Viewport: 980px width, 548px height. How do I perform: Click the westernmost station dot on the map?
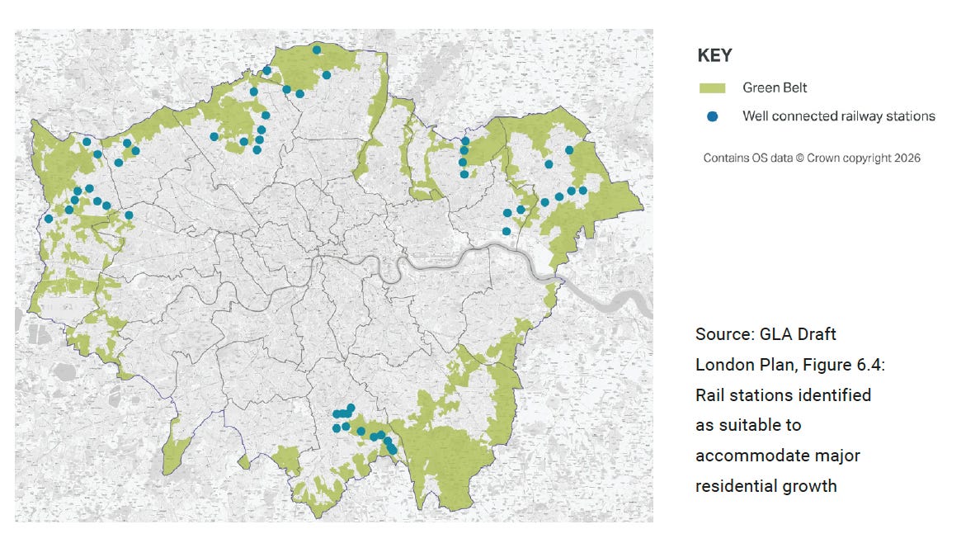point(49,219)
